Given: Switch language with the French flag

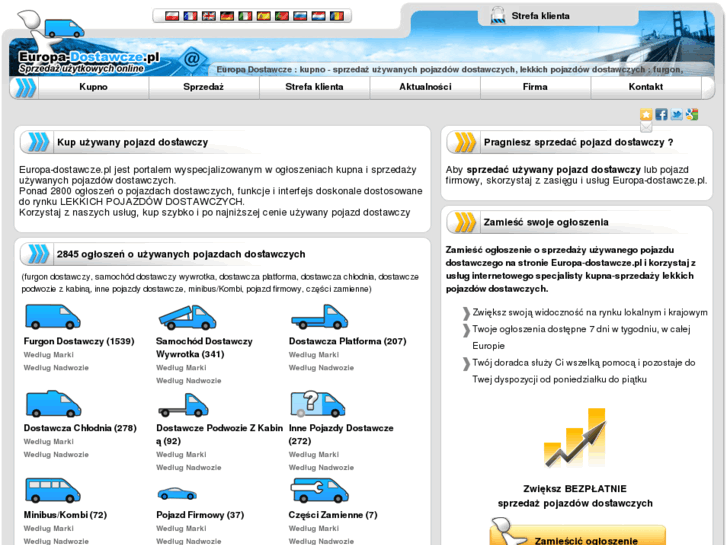Looking at the screenshot, I should 190,16.
